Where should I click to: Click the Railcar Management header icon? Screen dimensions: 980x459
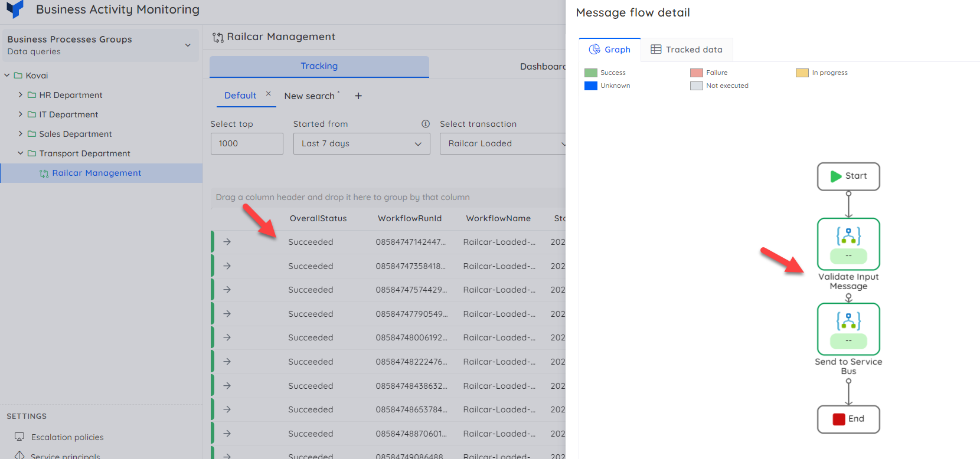click(x=218, y=38)
